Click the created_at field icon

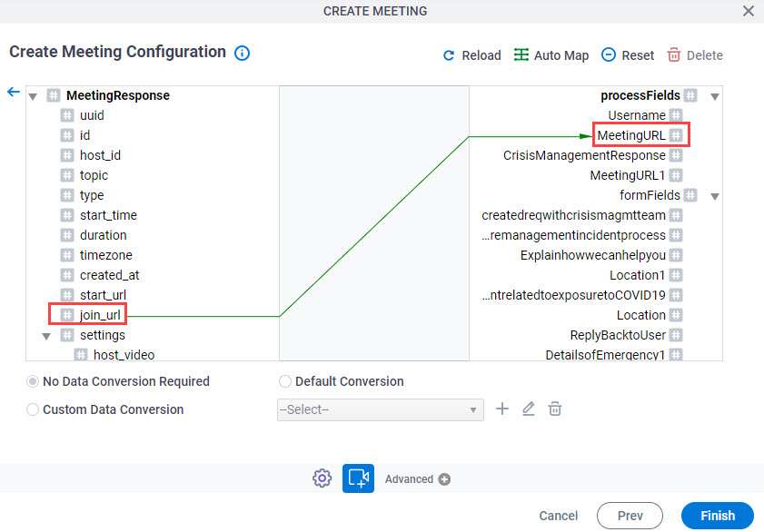[67, 275]
